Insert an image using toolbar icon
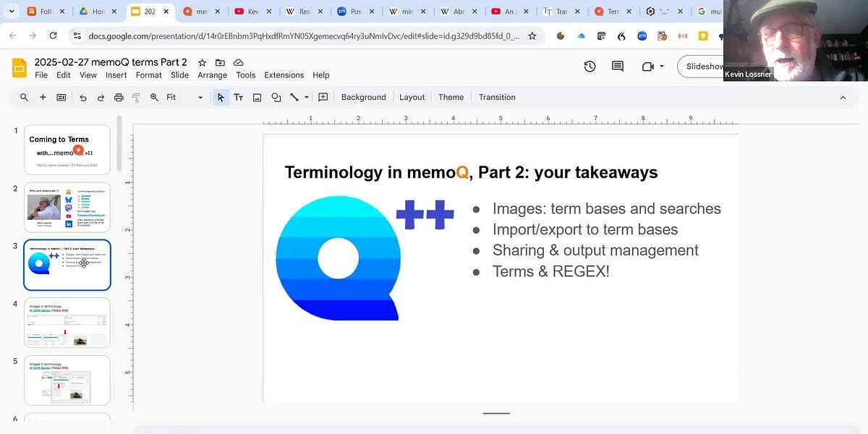The width and height of the screenshot is (868, 434). pos(257,97)
